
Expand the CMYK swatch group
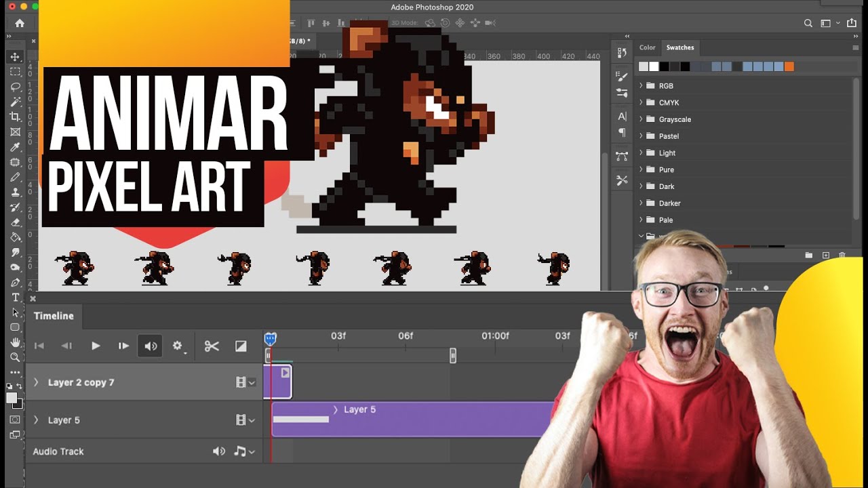click(641, 102)
